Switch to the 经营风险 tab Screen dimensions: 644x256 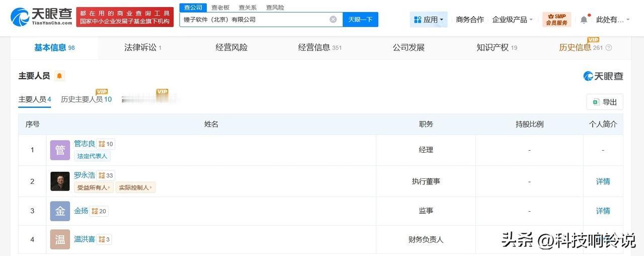pos(231,48)
